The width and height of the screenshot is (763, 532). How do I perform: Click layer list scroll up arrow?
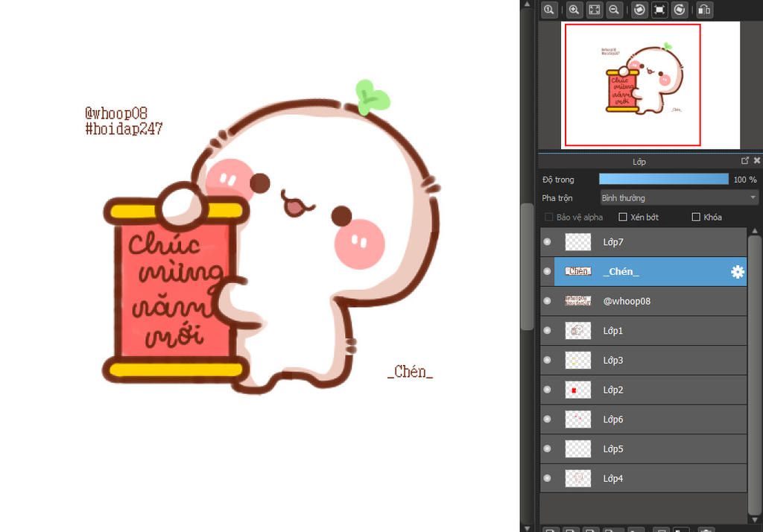tap(755, 231)
